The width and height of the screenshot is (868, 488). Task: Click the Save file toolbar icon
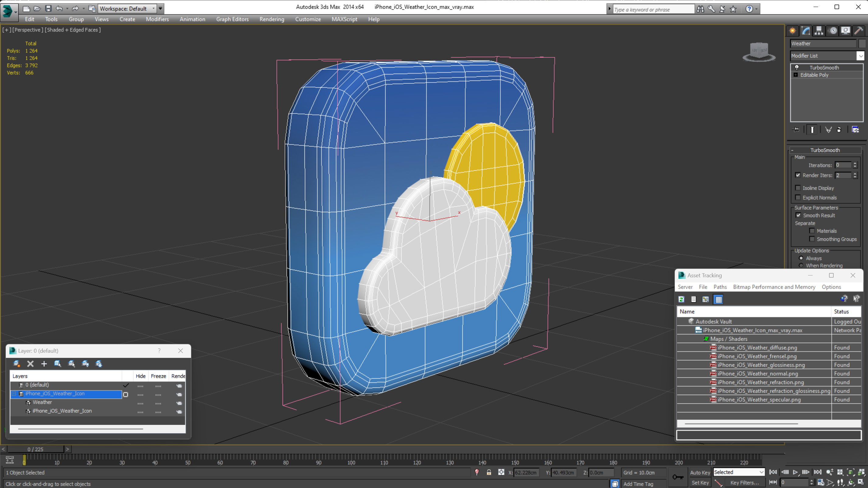48,9
